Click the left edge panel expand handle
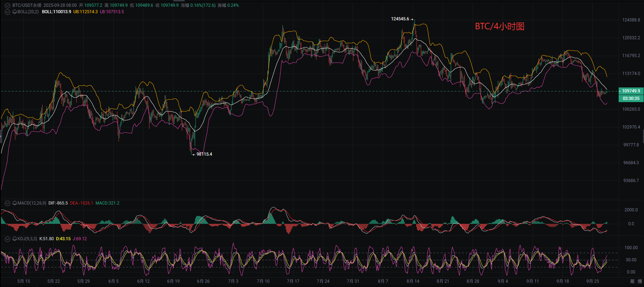Image resolution: width=644 pixels, height=287 pixels. pos(1,137)
